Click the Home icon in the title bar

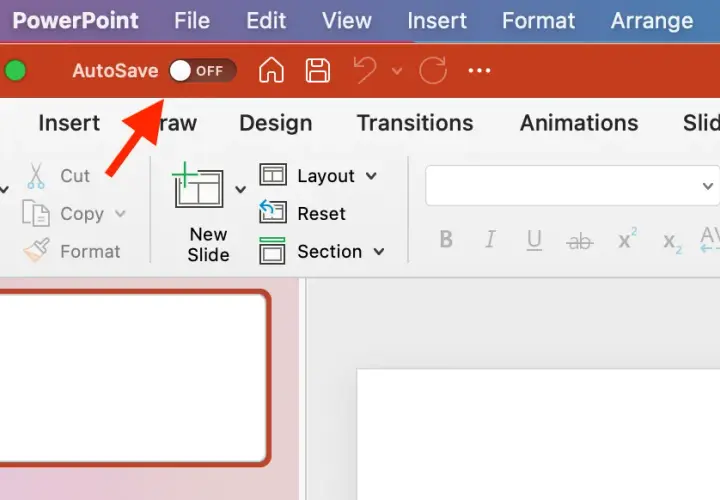click(271, 70)
